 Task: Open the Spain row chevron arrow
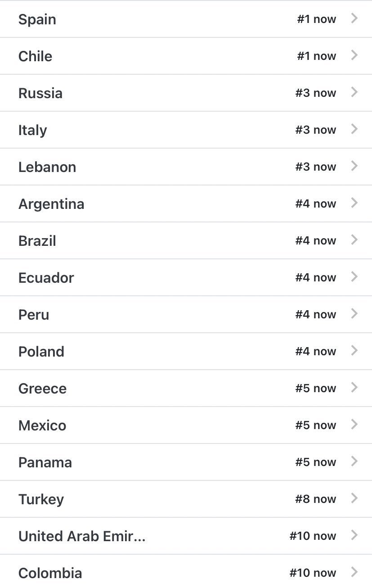354,18
